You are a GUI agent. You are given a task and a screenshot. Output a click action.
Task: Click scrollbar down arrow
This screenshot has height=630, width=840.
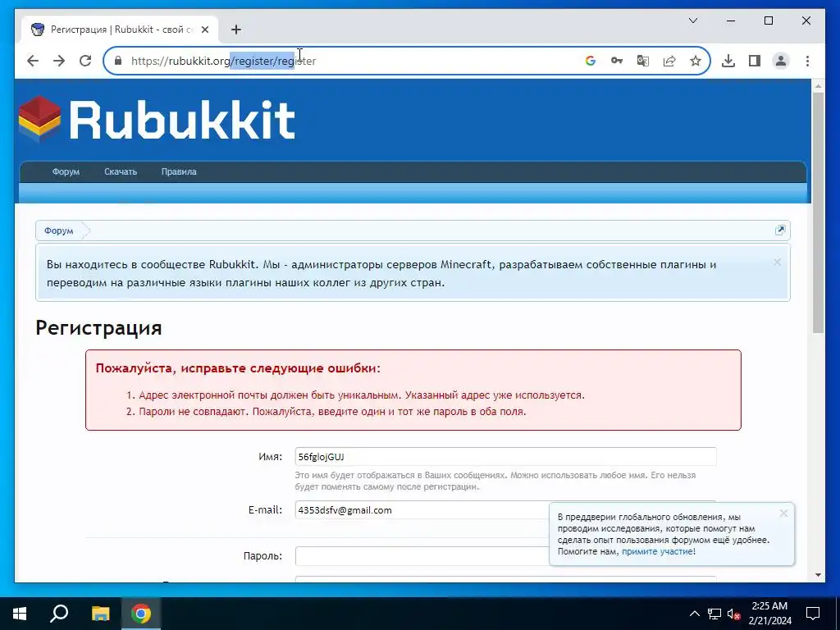(818, 575)
